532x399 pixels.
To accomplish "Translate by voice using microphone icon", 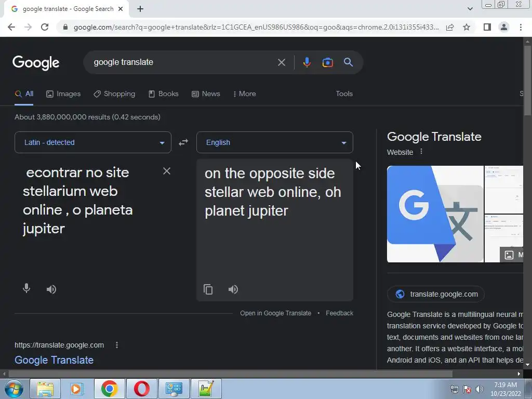I will tap(26, 289).
